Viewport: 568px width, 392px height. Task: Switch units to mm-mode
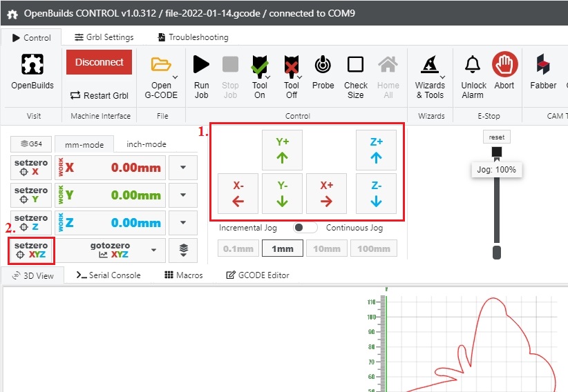[84, 144]
